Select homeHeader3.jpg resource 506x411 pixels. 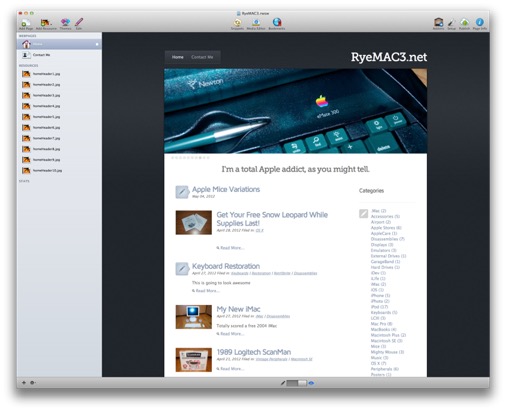pyautogui.click(x=59, y=95)
